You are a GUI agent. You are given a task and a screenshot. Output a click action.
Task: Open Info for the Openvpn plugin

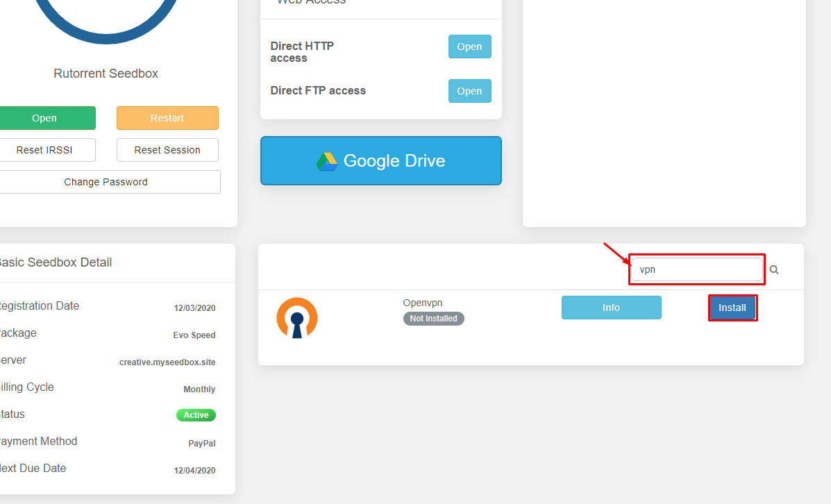[611, 307]
